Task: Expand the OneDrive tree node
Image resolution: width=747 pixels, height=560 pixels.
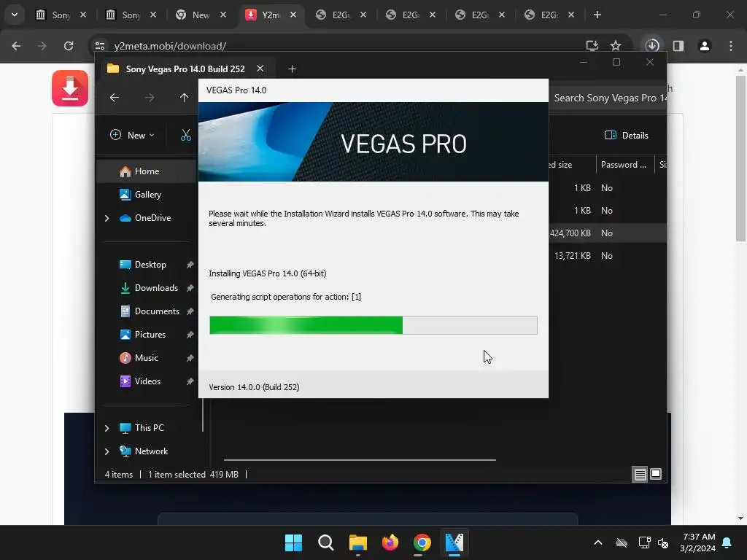Action: pyautogui.click(x=107, y=218)
